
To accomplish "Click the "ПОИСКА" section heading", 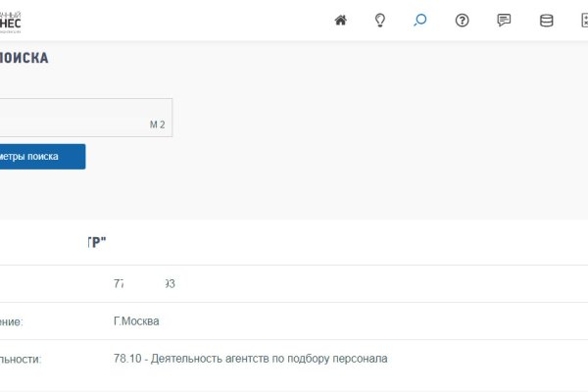I will click(24, 59).
